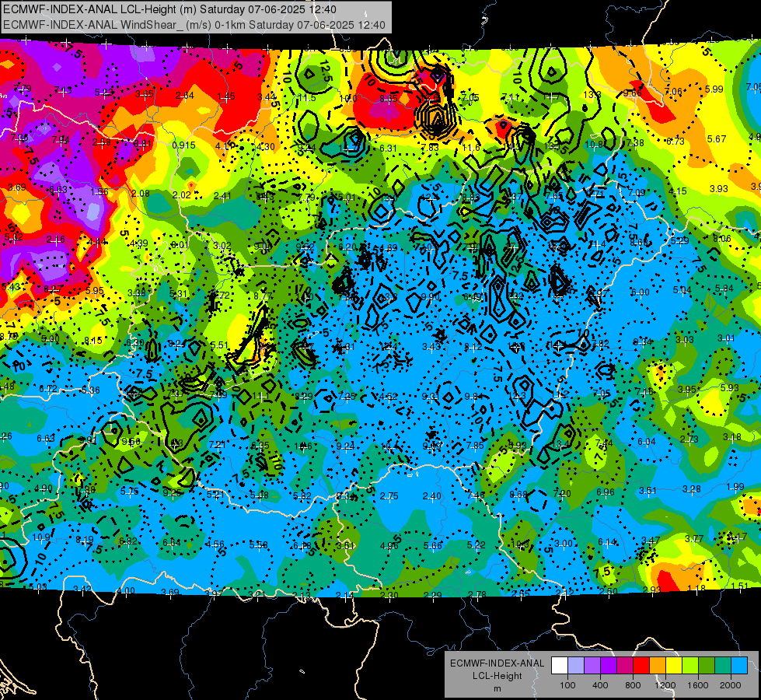
Task: Click the '100' legend scale label
Action: 567,685
